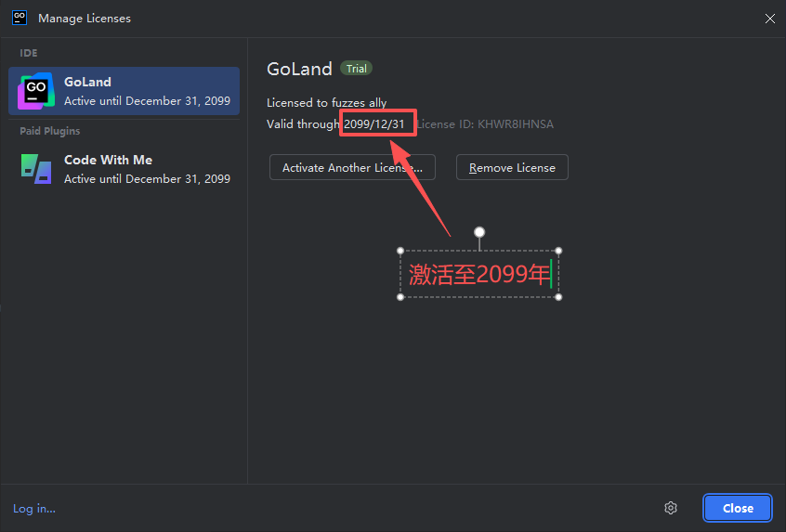Open the Log in... link
The height and width of the screenshot is (532, 786).
coord(34,509)
